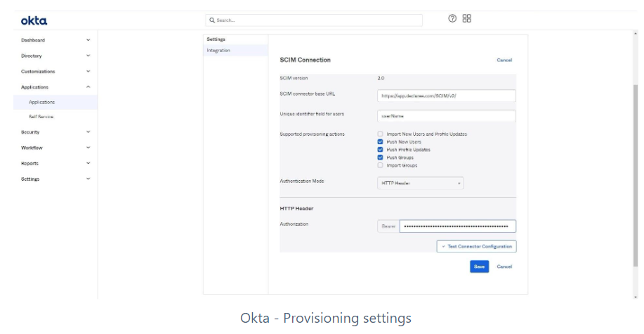Toggle Push Profile Updates checkbox
This screenshot has height=334, width=644.
[x=380, y=149]
